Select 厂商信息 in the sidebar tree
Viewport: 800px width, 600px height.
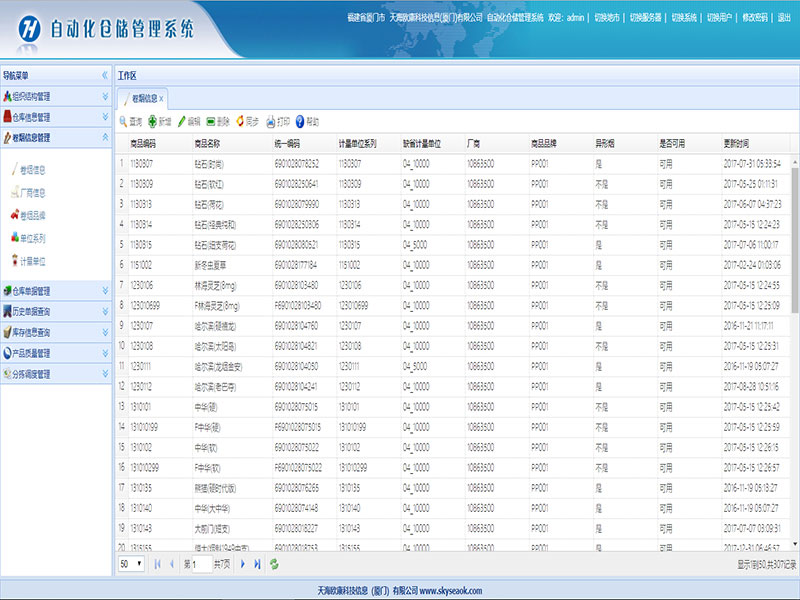click(x=33, y=192)
